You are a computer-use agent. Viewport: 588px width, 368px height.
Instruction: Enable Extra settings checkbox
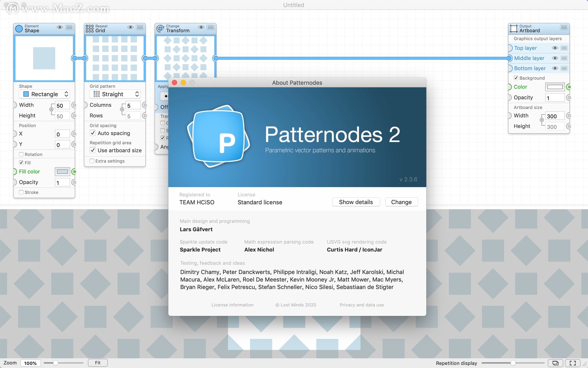pyautogui.click(x=92, y=161)
